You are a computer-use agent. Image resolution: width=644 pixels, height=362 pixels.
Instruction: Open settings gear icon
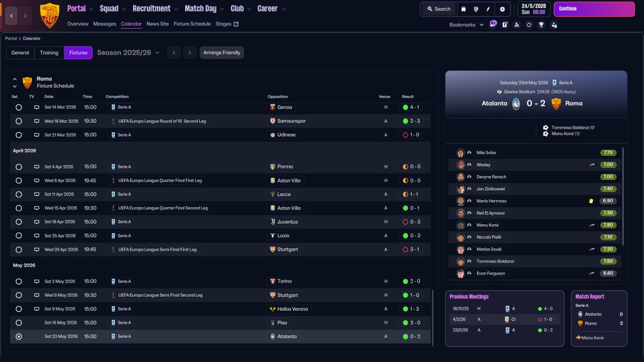click(x=502, y=9)
